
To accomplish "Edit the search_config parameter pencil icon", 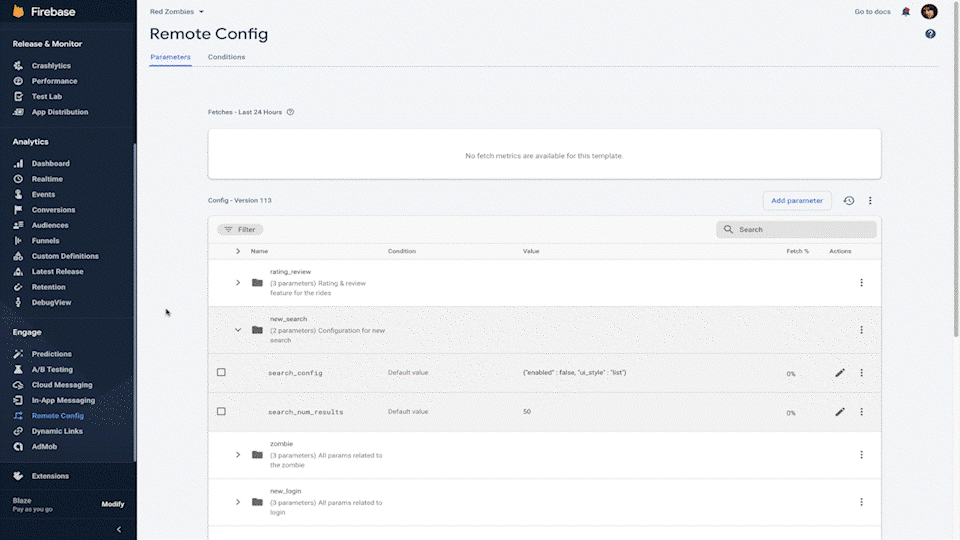I will click(x=840, y=373).
